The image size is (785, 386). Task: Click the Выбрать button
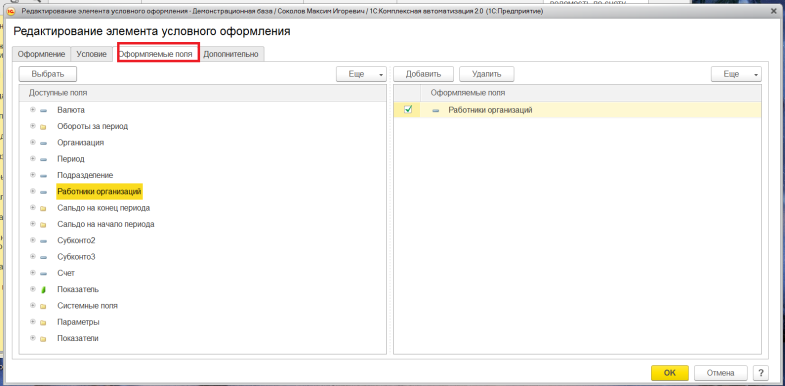(x=48, y=74)
